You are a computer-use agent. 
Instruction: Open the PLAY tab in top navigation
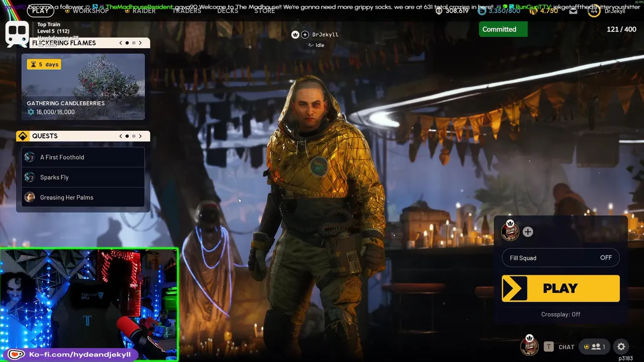click(x=40, y=11)
